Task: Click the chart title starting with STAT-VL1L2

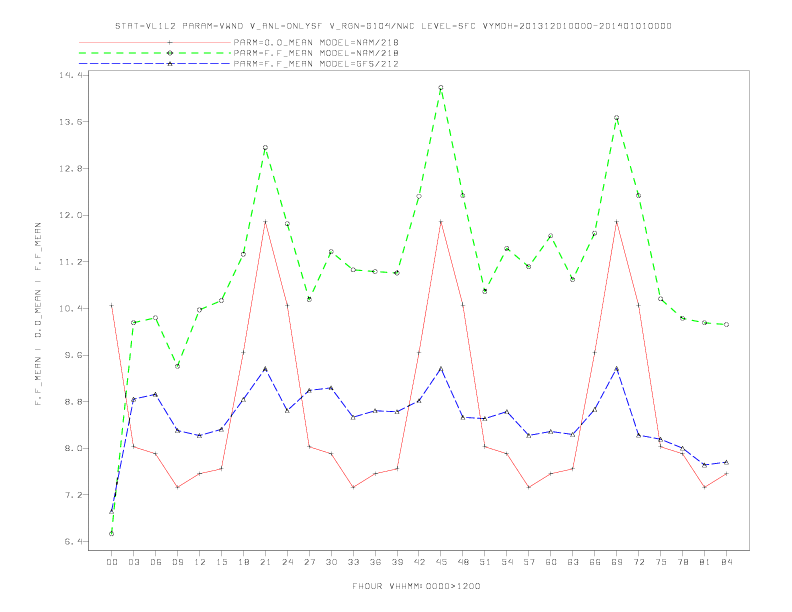Action: (x=393, y=26)
